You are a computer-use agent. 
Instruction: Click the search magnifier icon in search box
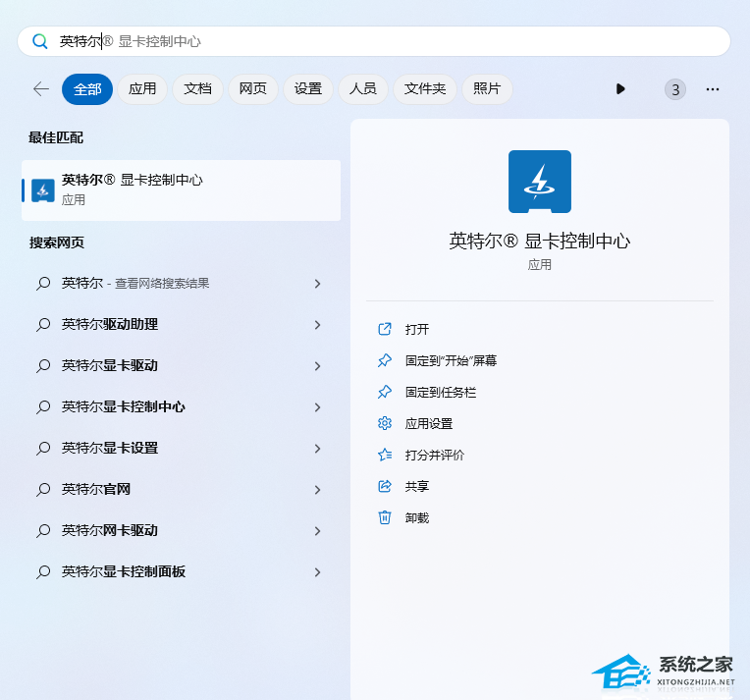tap(40, 41)
